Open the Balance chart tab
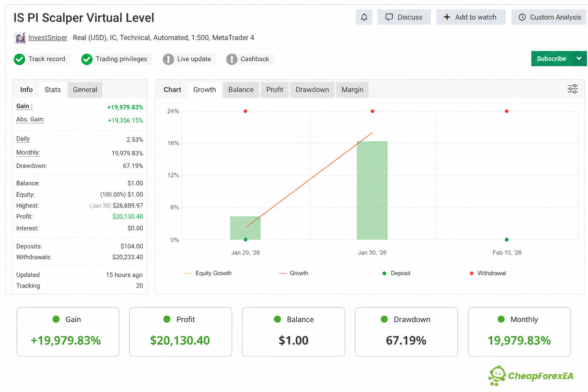Screen dimensions: 588x392 click(241, 90)
